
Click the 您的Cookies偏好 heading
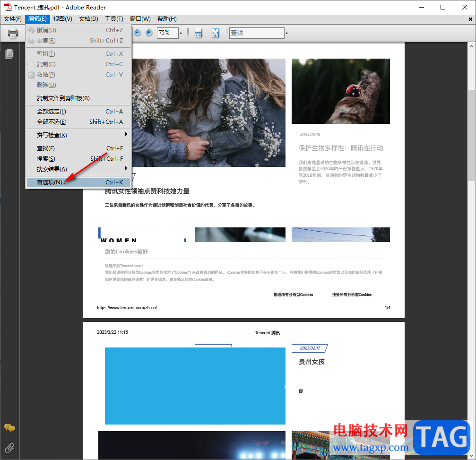click(x=126, y=252)
